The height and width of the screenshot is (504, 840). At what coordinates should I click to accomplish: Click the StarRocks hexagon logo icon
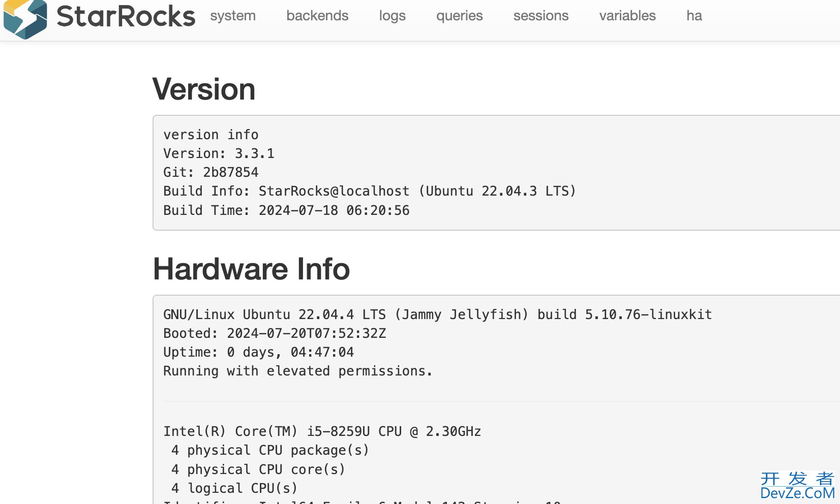pos(25,19)
